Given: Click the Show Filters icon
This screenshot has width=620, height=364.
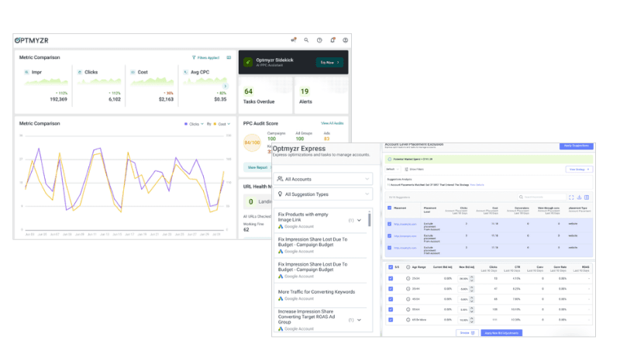Looking at the screenshot, I should 406,169.
